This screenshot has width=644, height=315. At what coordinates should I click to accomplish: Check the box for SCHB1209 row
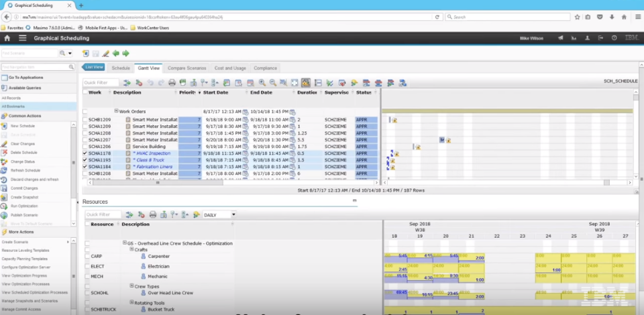(85, 120)
